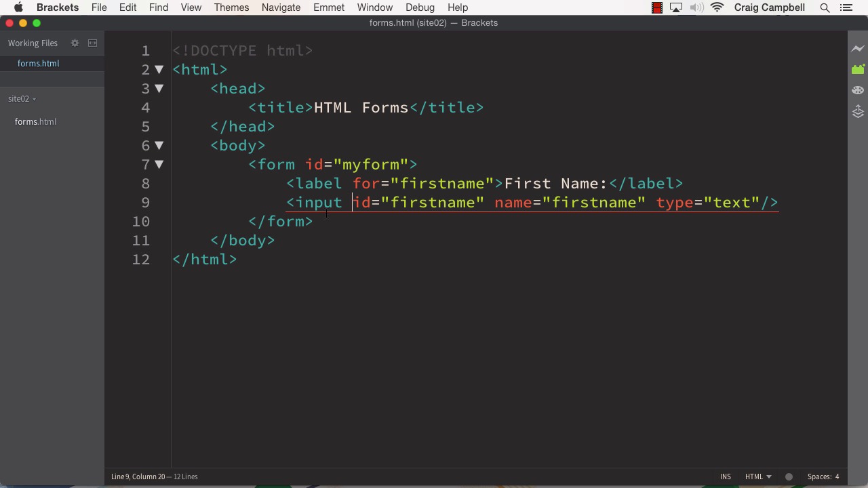Click the "myform" id value
This screenshot has height=488, width=868.
point(370,165)
